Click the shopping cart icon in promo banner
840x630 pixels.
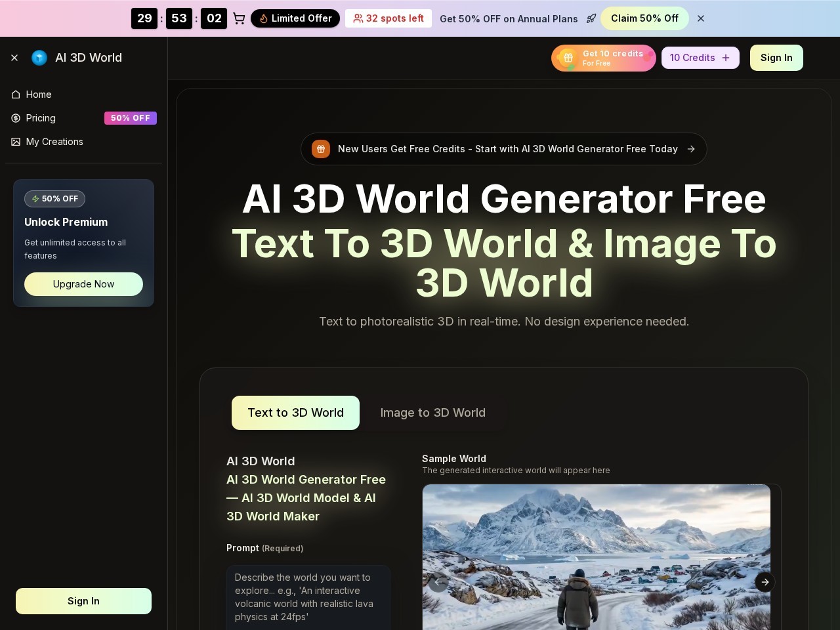coord(239,18)
